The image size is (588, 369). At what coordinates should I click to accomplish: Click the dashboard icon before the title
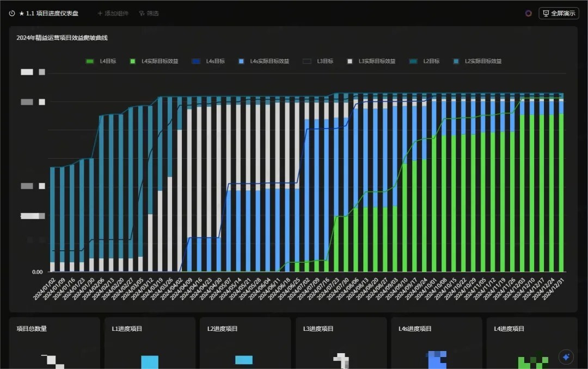coord(12,13)
